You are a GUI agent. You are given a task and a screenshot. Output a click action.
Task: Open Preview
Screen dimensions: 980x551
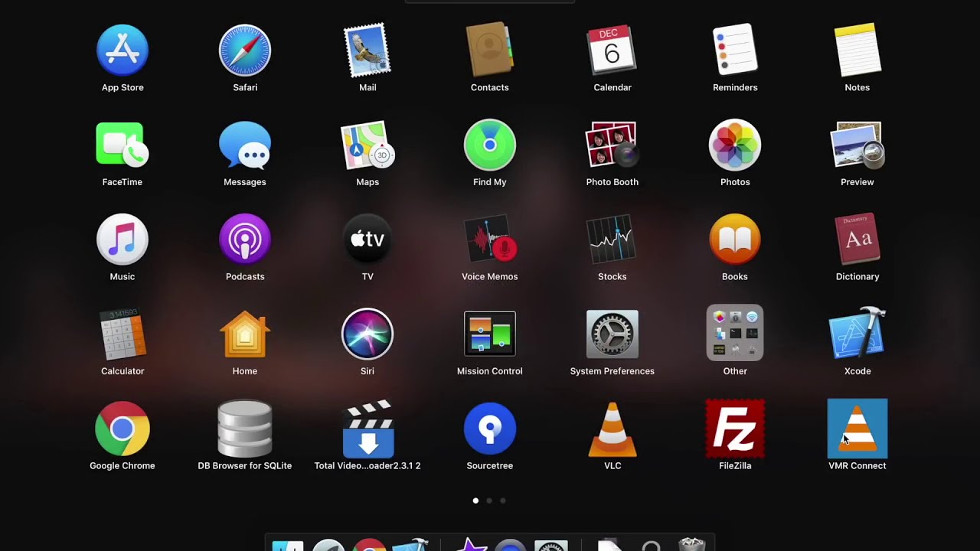857,145
